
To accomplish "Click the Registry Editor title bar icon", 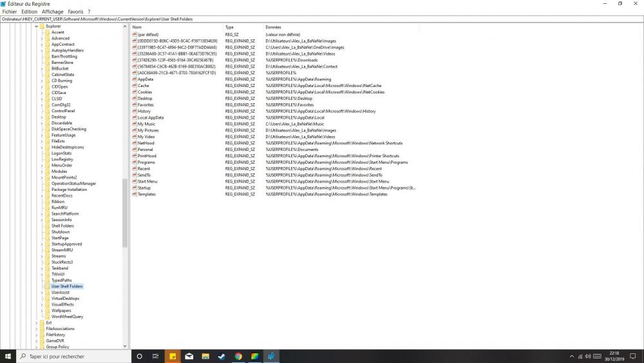I will (x=3, y=4).
